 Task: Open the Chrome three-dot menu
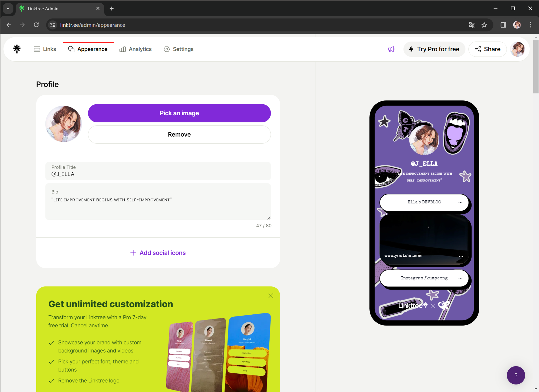[x=530, y=25]
